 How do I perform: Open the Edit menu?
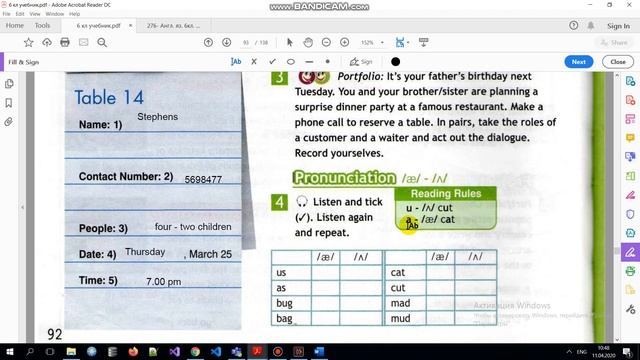point(20,14)
